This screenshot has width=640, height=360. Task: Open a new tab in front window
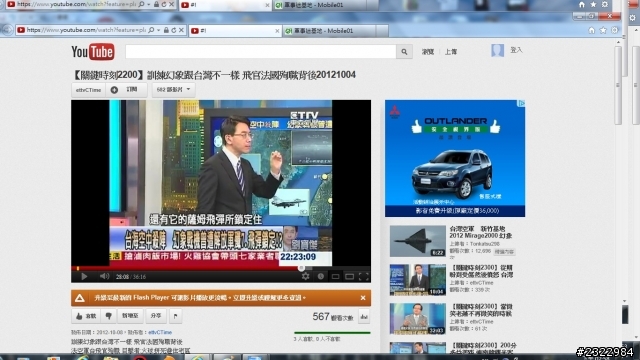382,31
